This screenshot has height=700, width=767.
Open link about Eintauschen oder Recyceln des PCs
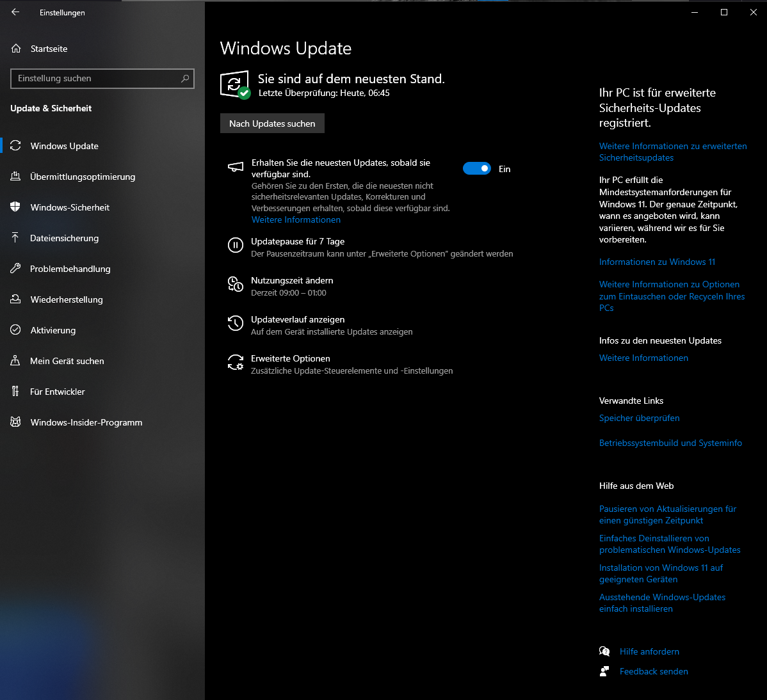(672, 296)
